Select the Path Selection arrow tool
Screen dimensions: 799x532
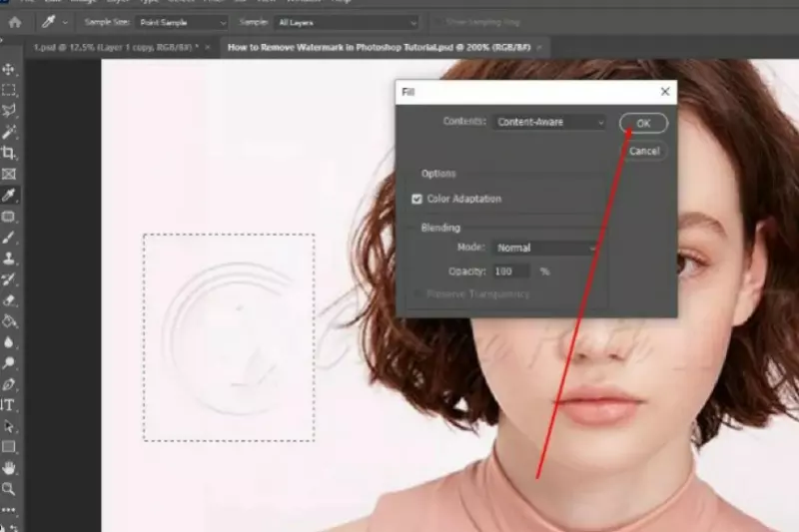[x=9, y=426]
